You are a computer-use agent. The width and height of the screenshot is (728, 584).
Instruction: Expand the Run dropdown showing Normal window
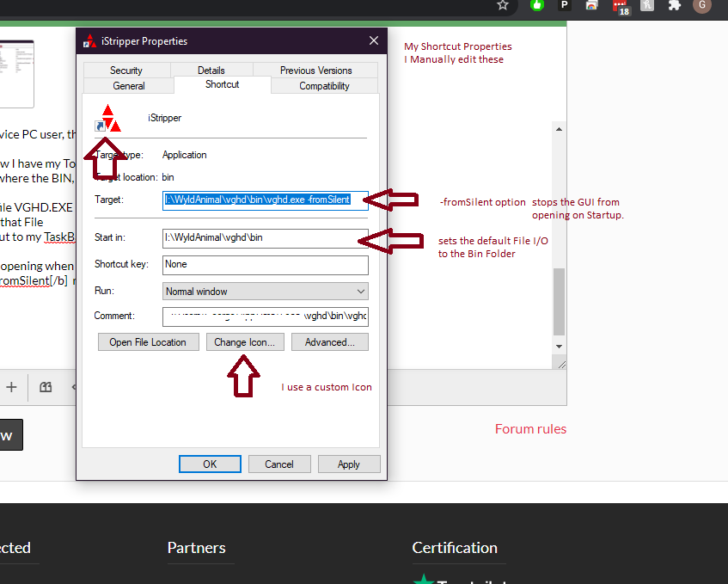[265, 292]
